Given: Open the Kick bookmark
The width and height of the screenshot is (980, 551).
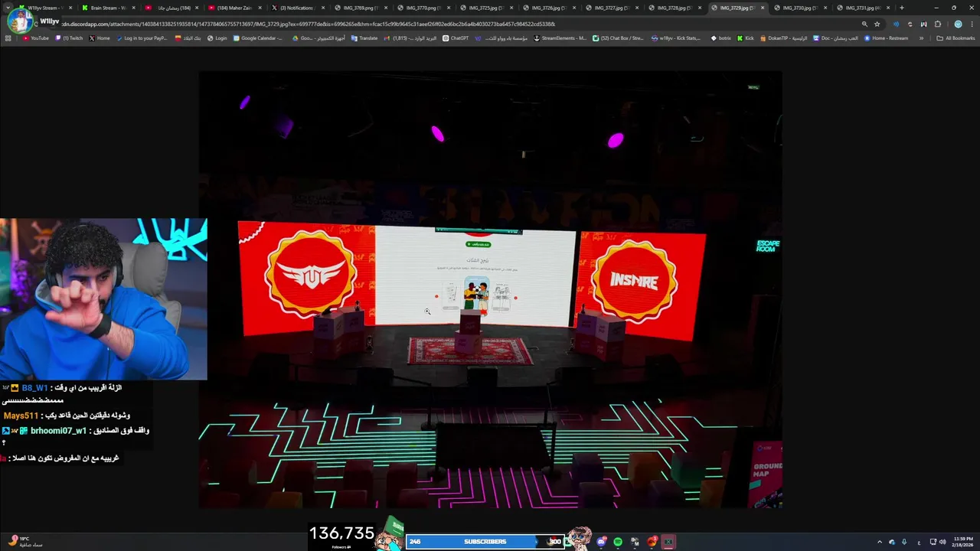Looking at the screenshot, I should tap(745, 38).
